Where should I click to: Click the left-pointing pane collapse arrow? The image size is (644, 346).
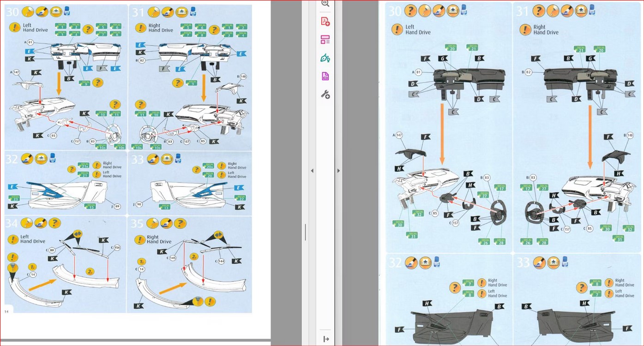312,171
